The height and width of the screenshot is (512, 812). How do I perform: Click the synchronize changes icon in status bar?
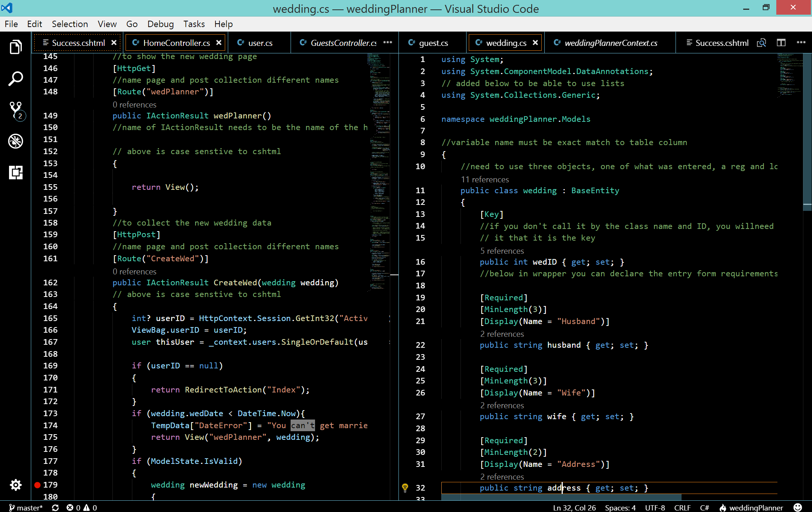[x=55, y=507]
